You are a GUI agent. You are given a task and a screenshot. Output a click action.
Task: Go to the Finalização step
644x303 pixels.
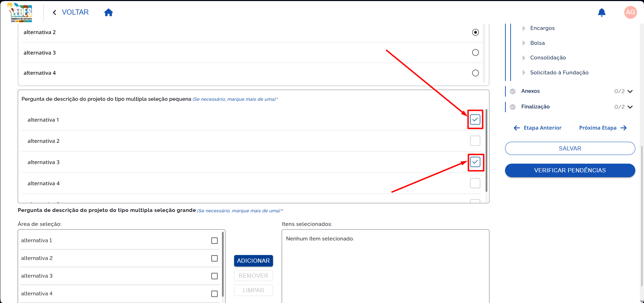click(x=535, y=107)
